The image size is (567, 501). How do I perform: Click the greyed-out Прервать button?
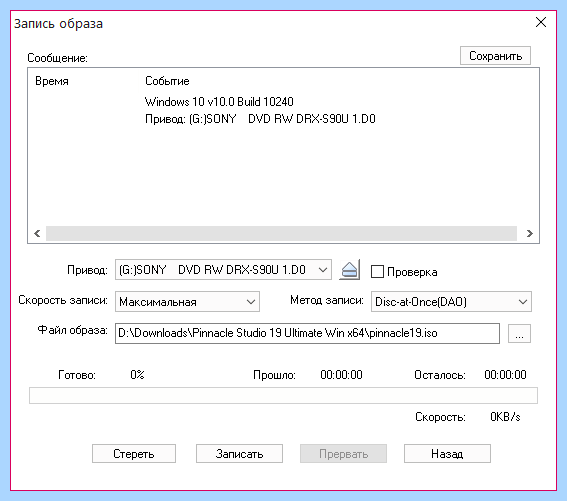344,454
